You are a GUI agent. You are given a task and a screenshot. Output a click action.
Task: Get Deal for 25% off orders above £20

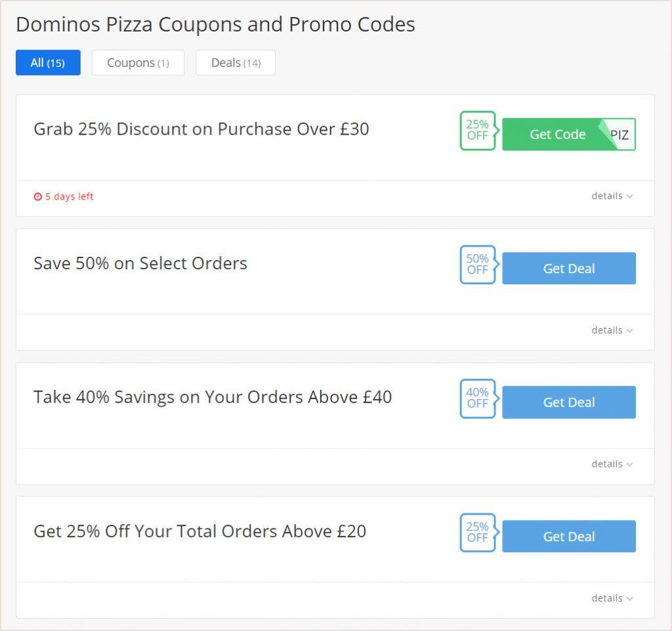[569, 536]
